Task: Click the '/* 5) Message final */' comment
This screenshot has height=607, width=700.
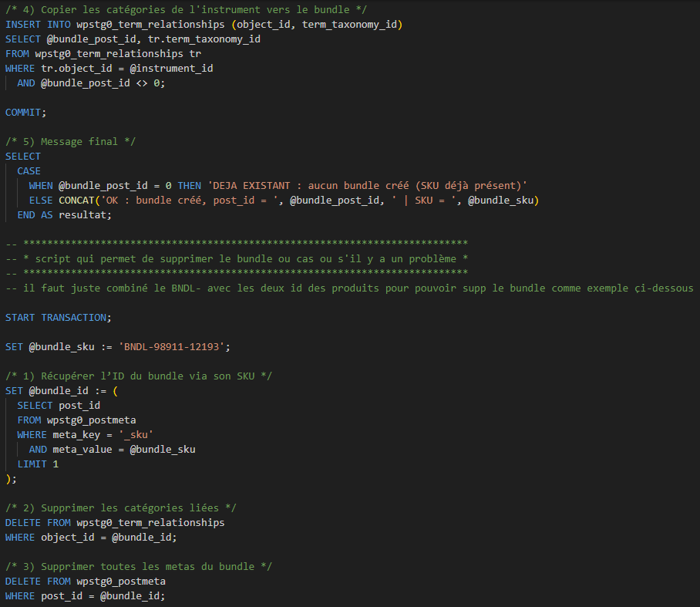Action: click(62, 141)
